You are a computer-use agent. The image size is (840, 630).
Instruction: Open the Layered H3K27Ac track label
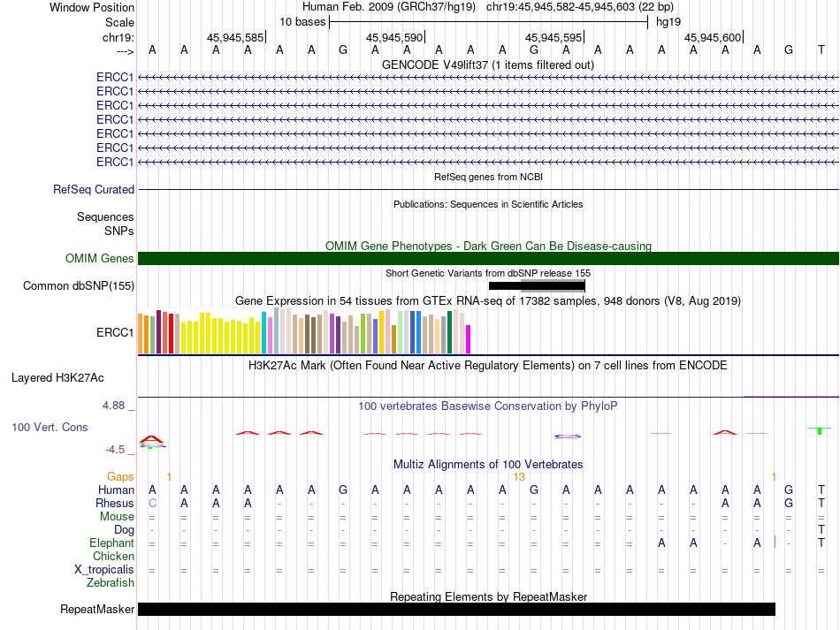pos(57,378)
